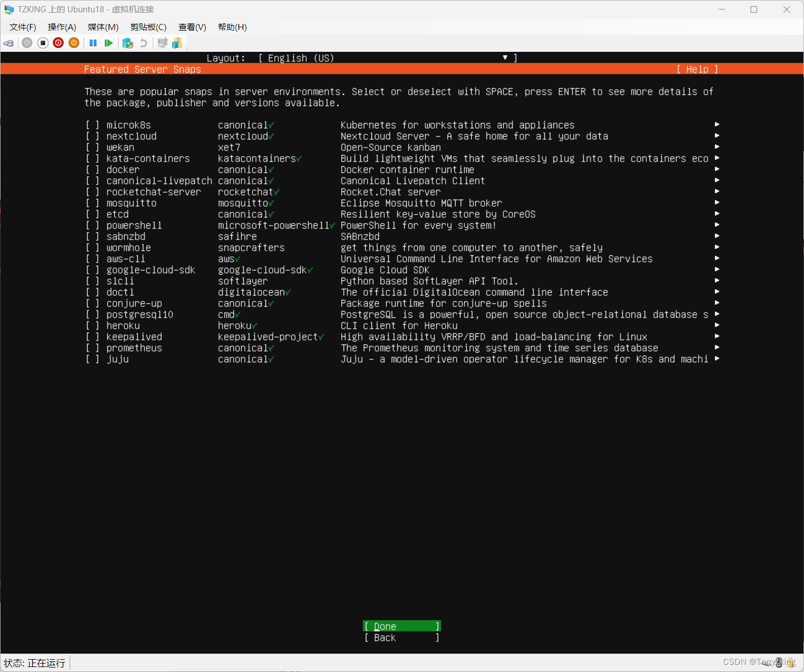Select the aws-cli snap checkbox

tap(93, 259)
